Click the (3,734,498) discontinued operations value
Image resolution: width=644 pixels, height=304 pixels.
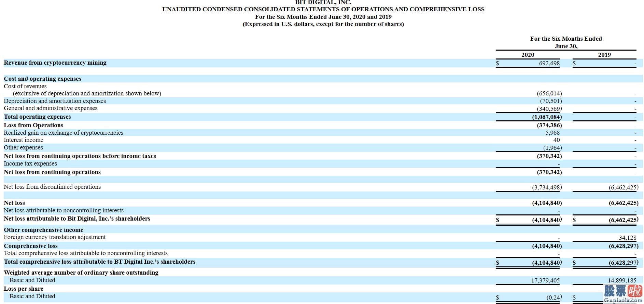click(547, 187)
